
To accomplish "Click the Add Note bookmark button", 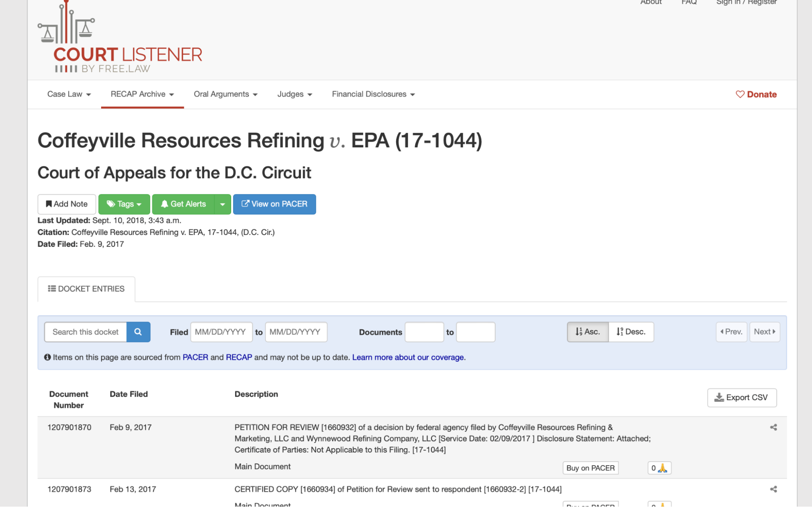I will pyautogui.click(x=67, y=204).
